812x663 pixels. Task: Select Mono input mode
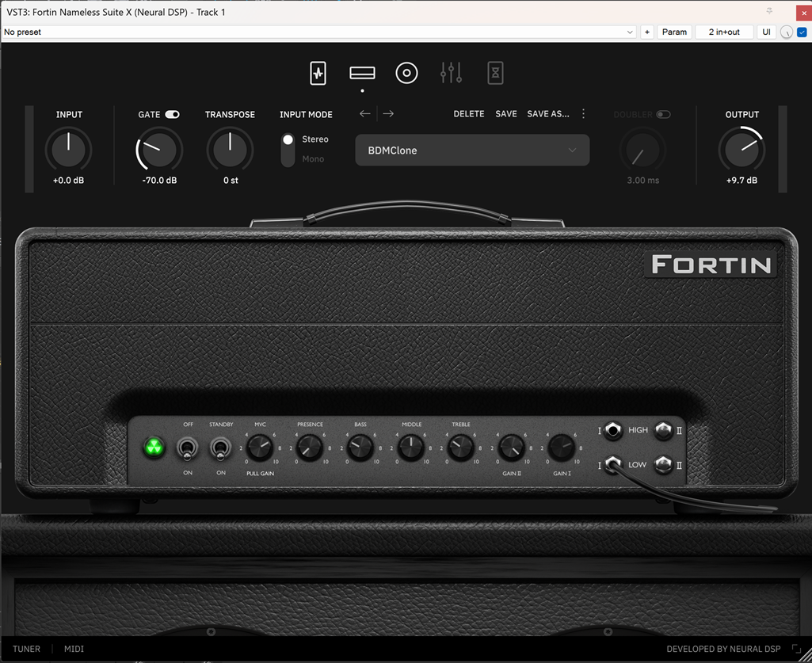click(x=313, y=159)
